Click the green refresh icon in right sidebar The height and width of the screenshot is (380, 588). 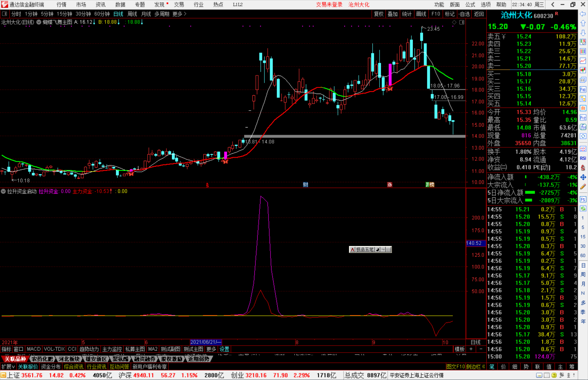click(x=583, y=209)
